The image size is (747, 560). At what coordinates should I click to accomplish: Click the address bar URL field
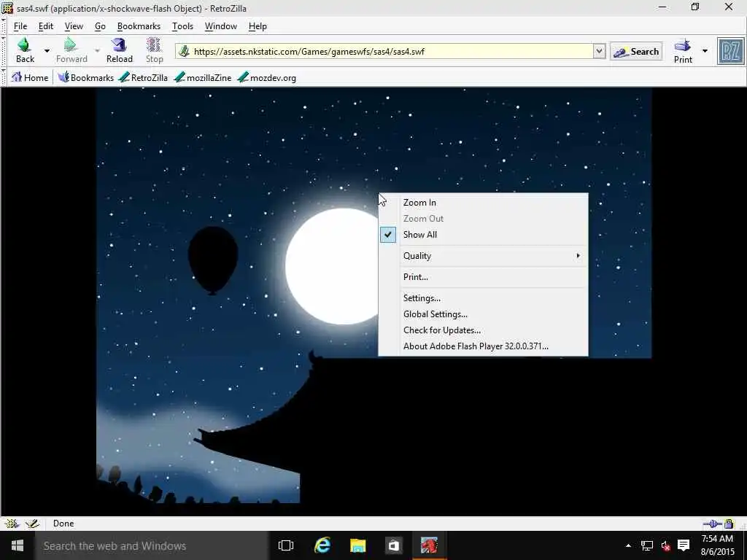[391, 52]
